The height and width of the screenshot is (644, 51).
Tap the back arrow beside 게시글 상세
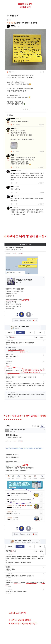coord(8,16)
